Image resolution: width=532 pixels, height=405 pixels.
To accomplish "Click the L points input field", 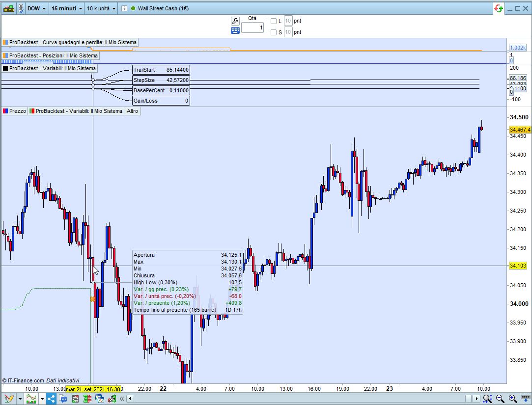I will pos(288,21).
